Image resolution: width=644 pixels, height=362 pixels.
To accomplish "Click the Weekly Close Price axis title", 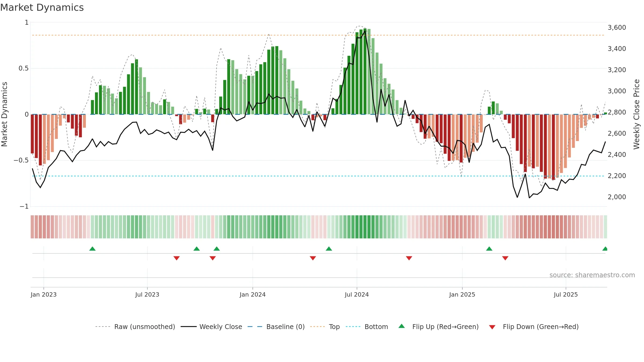I will coord(636,114).
